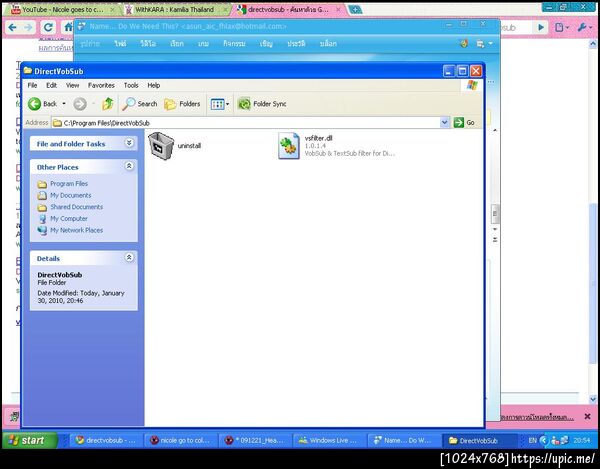Open the View menu
The height and width of the screenshot is (469, 600).
tap(72, 85)
